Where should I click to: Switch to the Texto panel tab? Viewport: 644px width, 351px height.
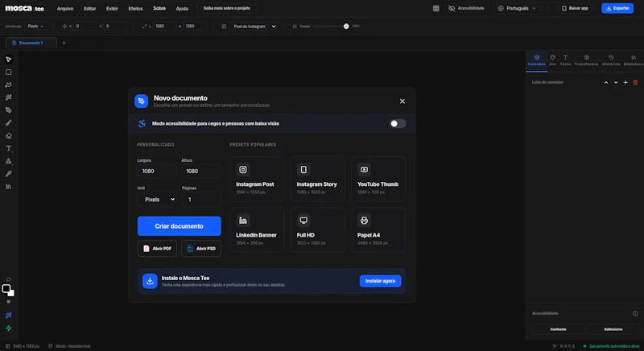(x=565, y=60)
